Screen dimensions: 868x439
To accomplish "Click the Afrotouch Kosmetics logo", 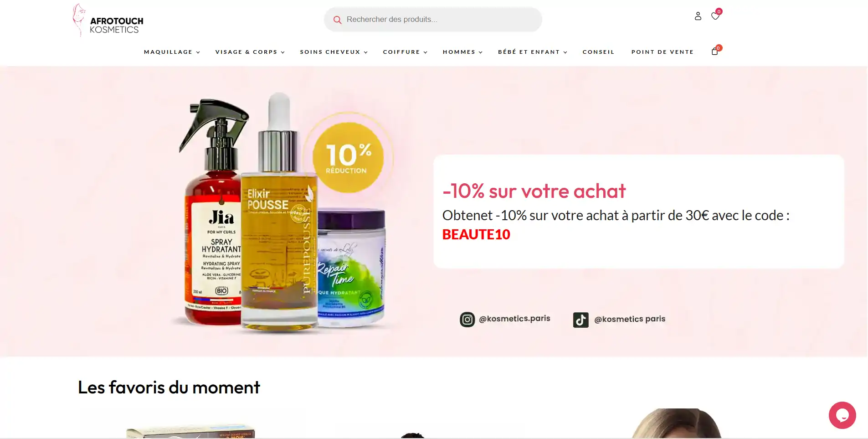I will pyautogui.click(x=108, y=21).
